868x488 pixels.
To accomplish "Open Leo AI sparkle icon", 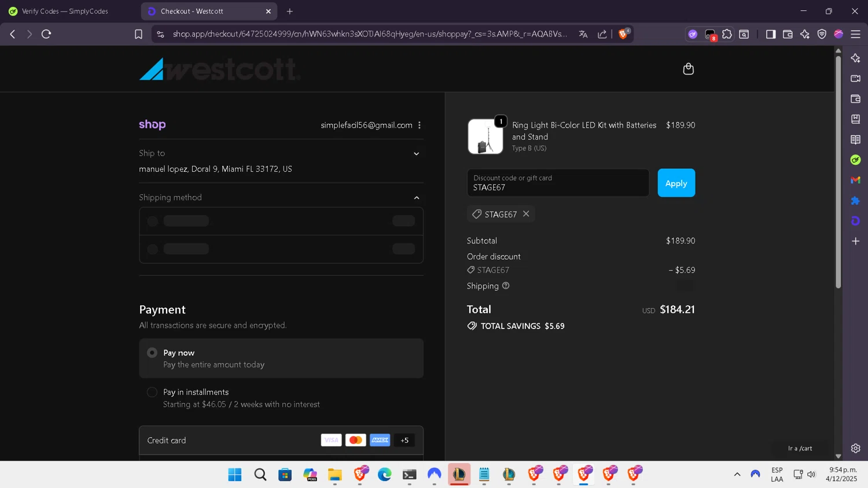I will (804, 34).
